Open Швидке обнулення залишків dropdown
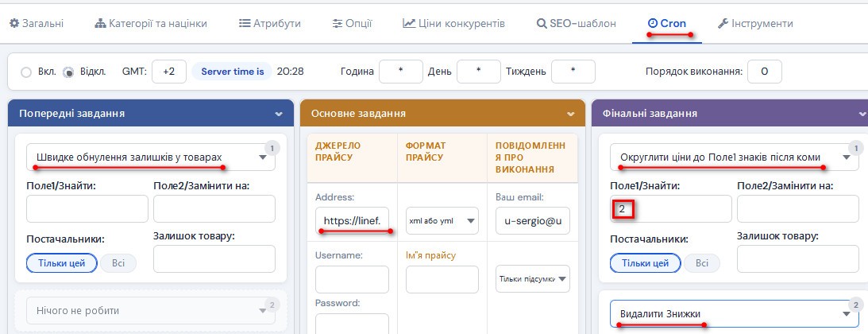 151,157
